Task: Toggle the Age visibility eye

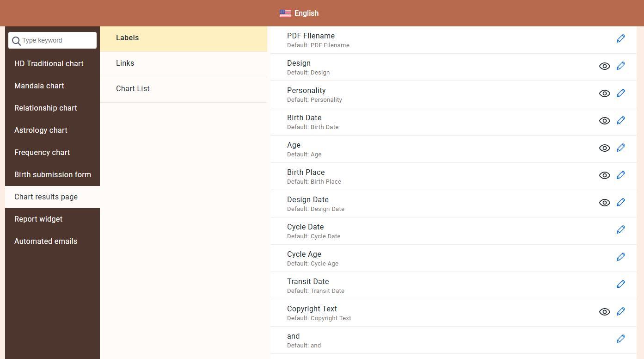Action: click(604, 148)
